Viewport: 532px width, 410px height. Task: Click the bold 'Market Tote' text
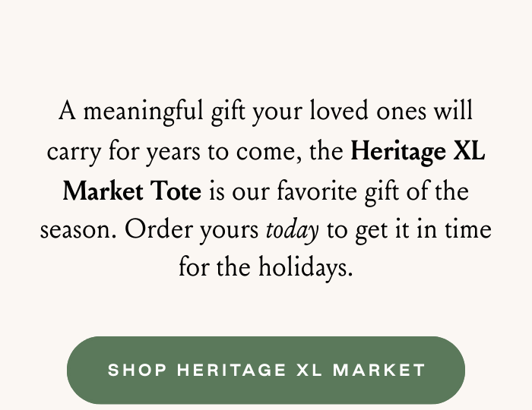coord(131,190)
